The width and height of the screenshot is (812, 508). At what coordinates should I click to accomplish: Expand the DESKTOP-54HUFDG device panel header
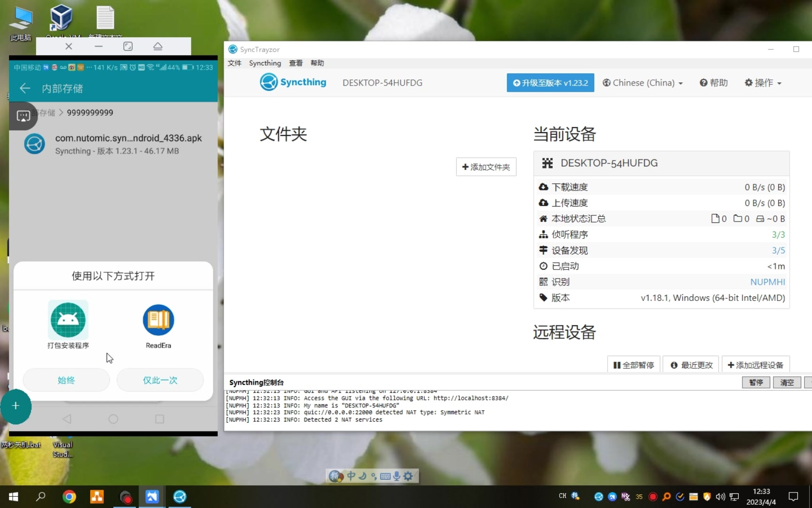point(661,163)
